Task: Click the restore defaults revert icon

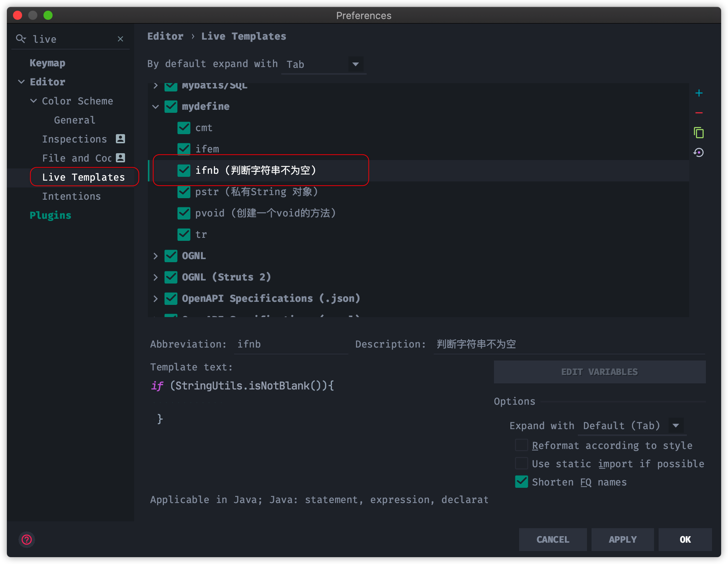Action: 699,153
